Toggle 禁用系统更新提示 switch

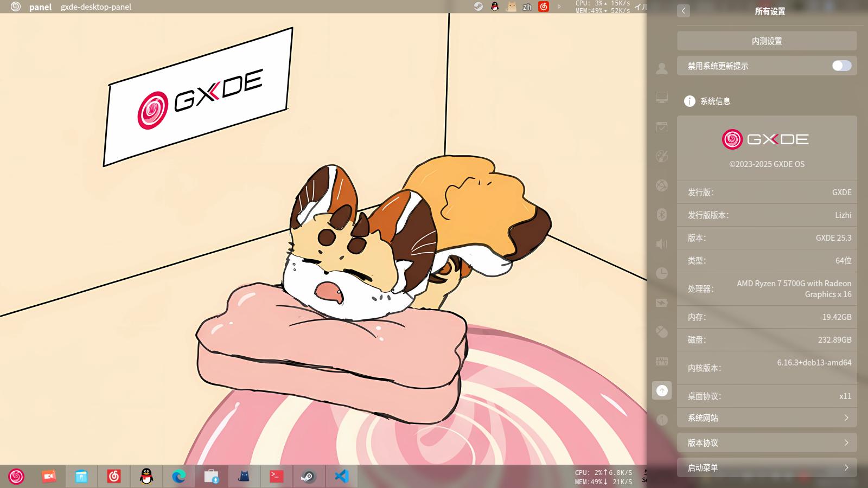tap(842, 66)
